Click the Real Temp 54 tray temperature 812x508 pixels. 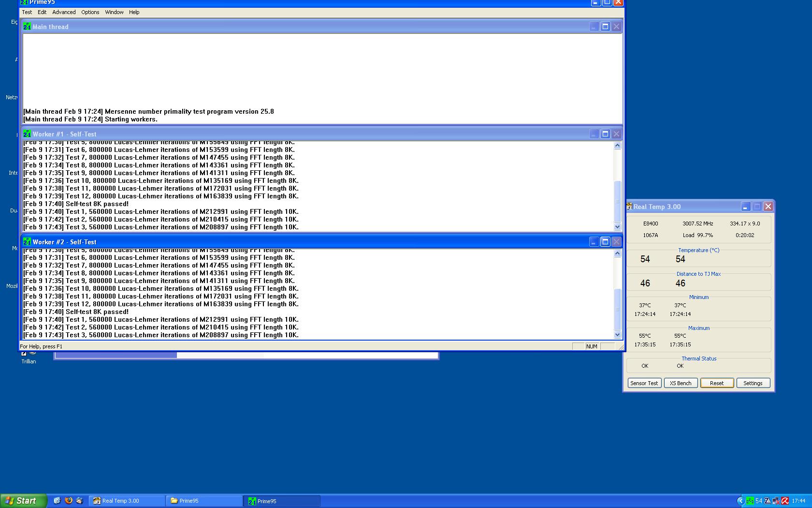(759, 501)
